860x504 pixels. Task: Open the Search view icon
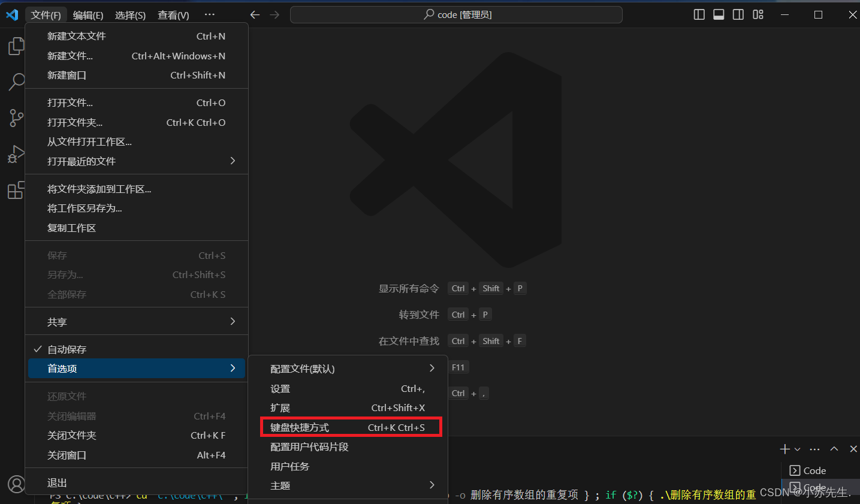pos(16,82)
